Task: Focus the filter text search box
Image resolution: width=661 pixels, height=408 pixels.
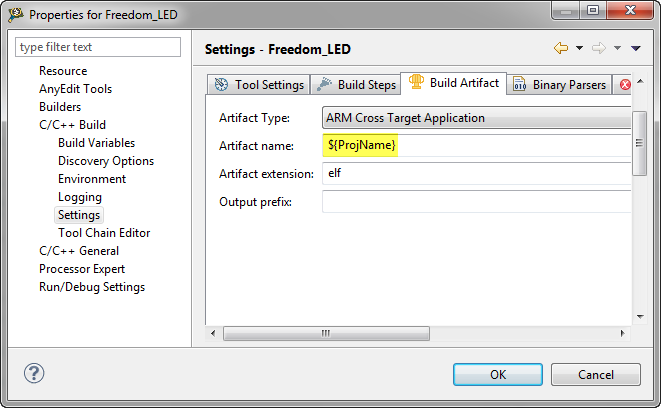Action: tap(98, 47)
